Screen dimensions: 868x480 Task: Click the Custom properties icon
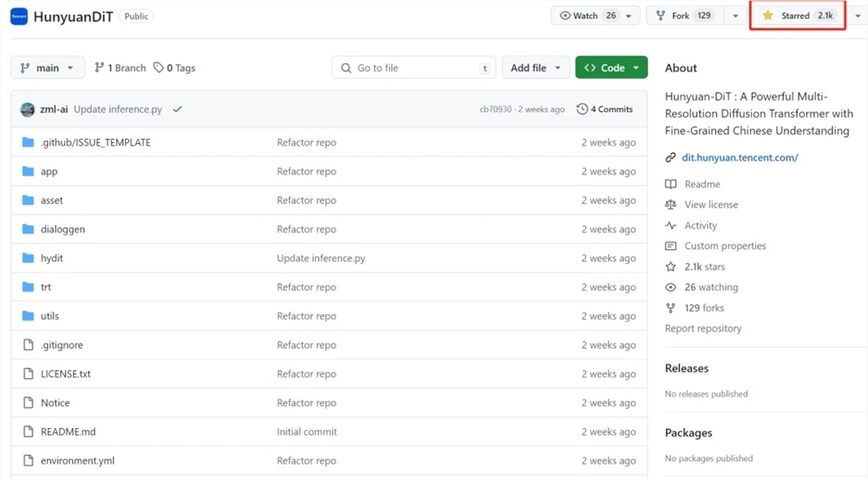coord(670,246)
